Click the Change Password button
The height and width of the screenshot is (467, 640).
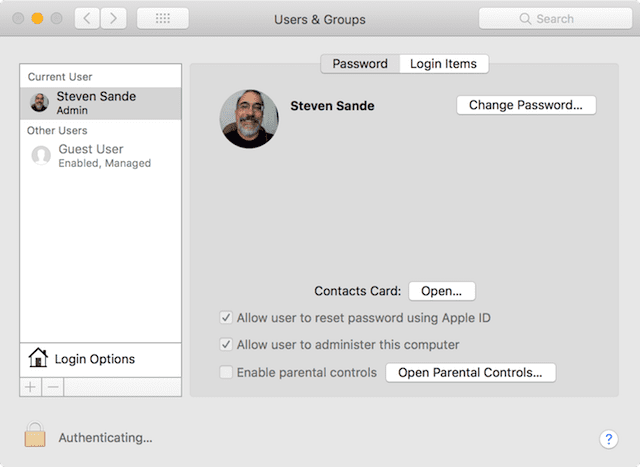(x=526, y=105)
